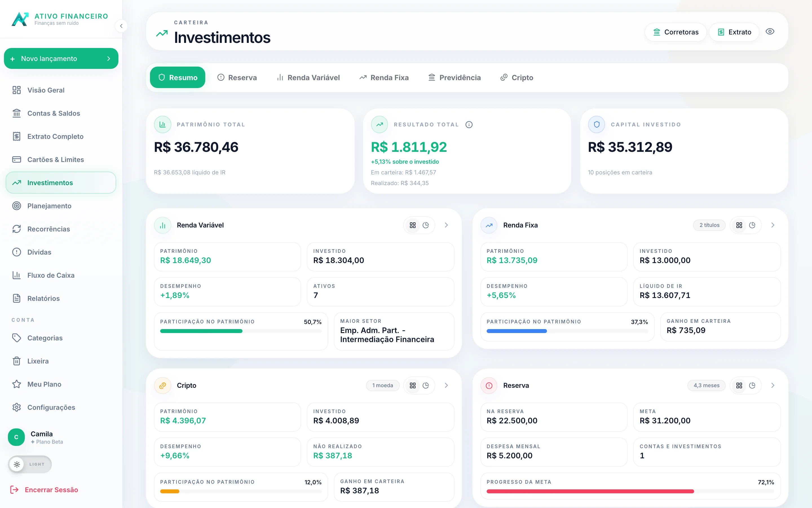
Task: Click the Lixeira trash icon
Action: [x=16, y=361]
